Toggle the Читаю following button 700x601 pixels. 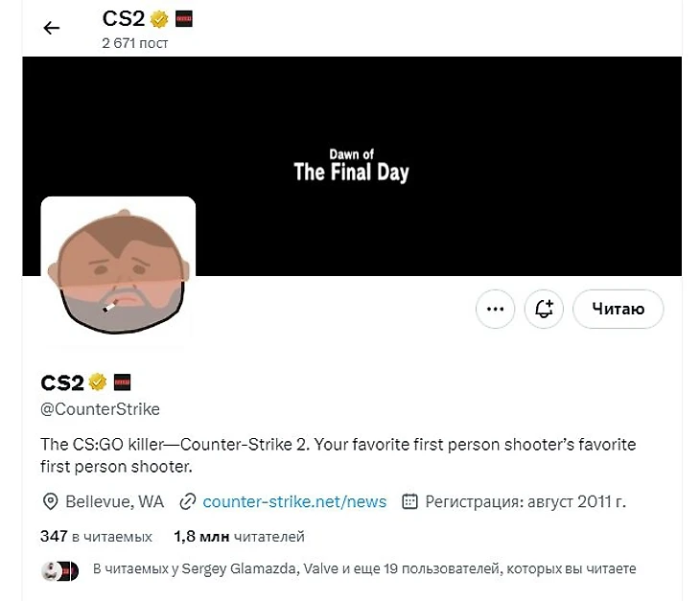618,309
